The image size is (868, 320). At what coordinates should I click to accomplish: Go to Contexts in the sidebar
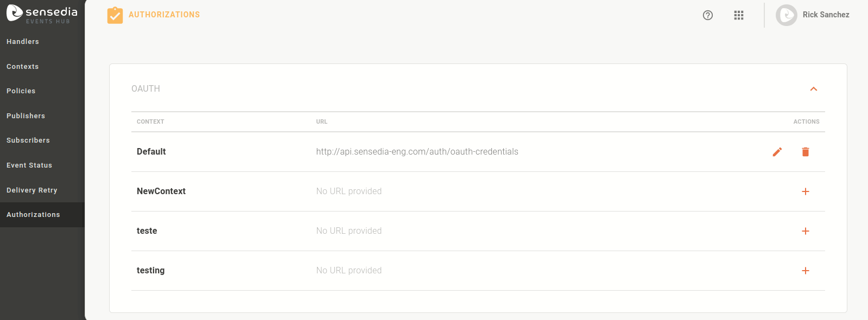coord(42,67)
